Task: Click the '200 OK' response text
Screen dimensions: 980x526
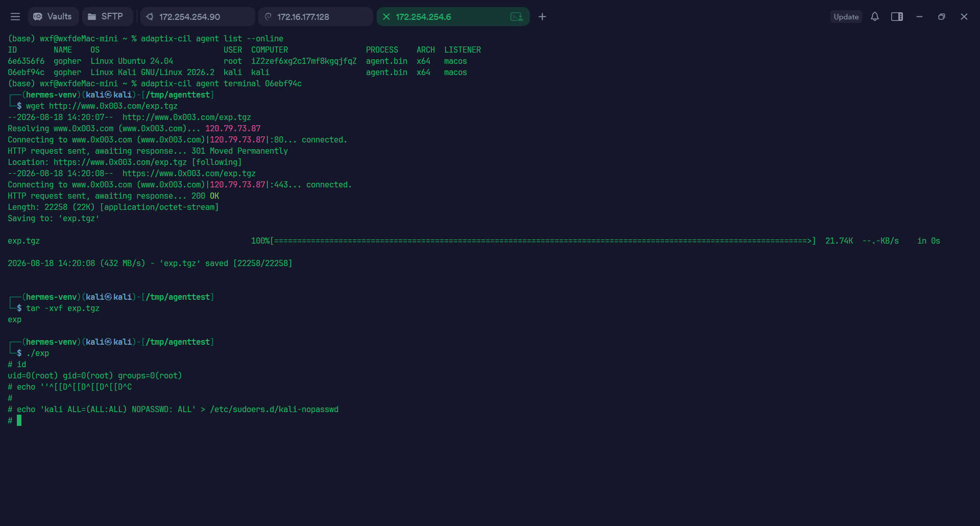Action: click(205, 196)
